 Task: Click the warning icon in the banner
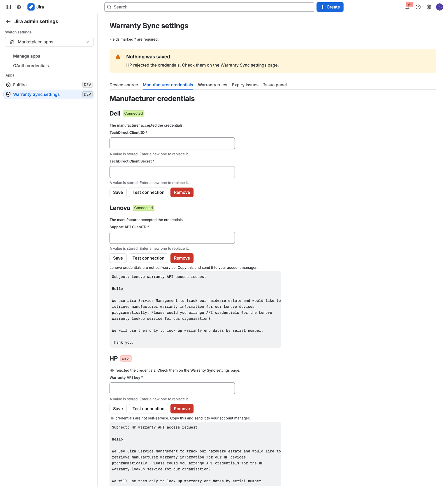pos(118,57)
